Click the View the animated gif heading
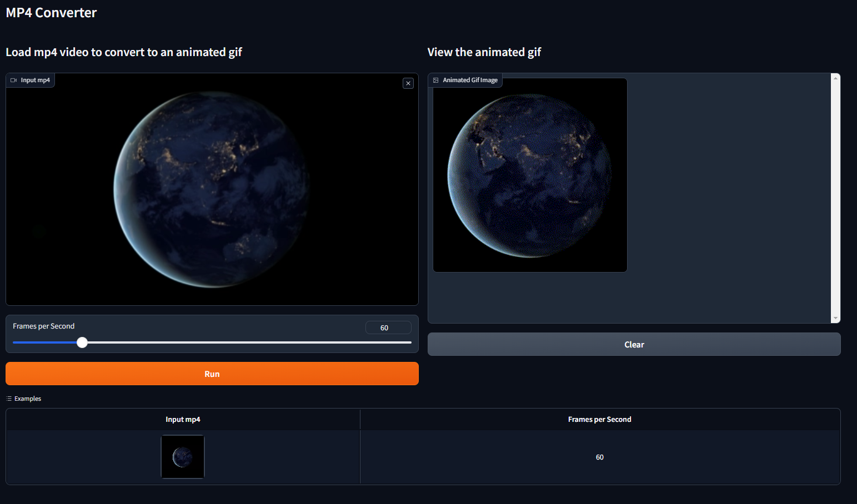This screenshot has height=504, width=857. coord(484,52)
